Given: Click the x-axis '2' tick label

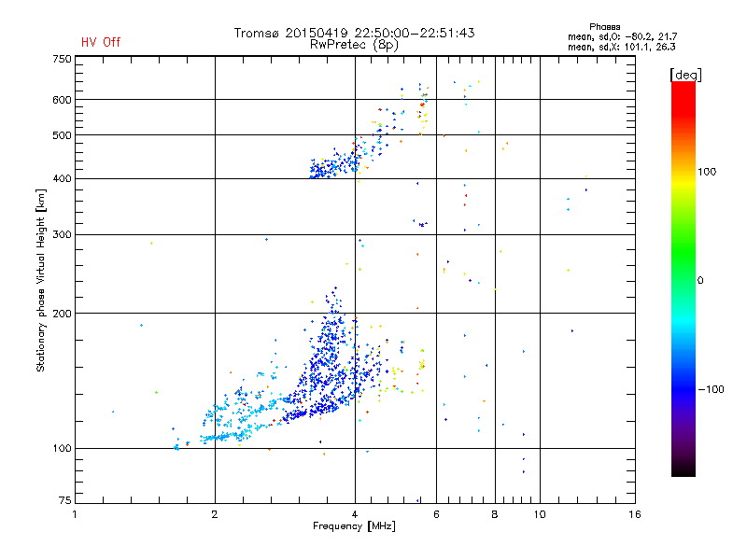Looking at the screenshot, I should pos(215,514).
